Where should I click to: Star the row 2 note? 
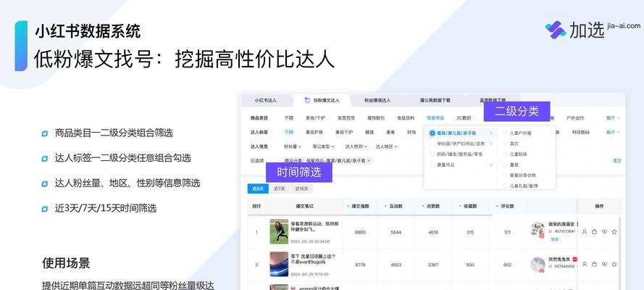click(x=614, y=265)
